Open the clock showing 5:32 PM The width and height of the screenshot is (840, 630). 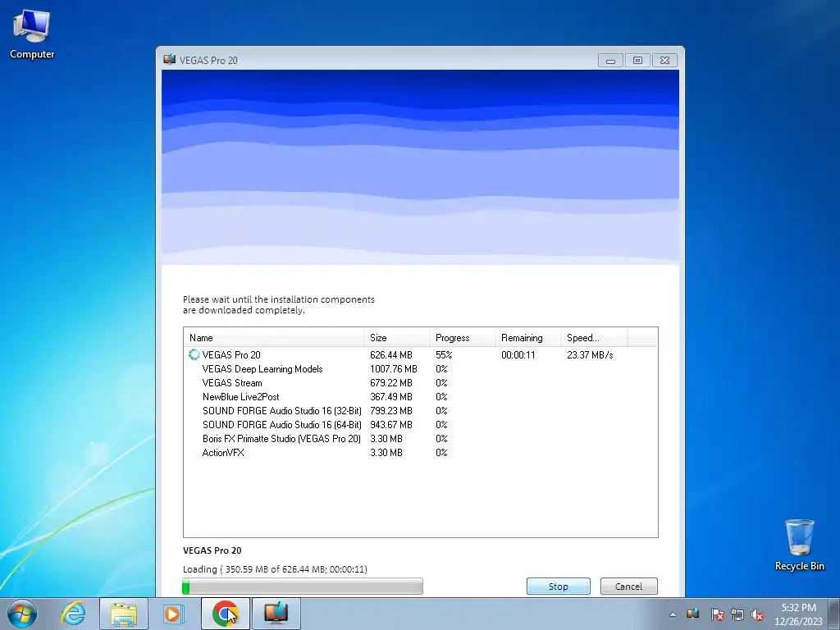(x=798, y=614)
